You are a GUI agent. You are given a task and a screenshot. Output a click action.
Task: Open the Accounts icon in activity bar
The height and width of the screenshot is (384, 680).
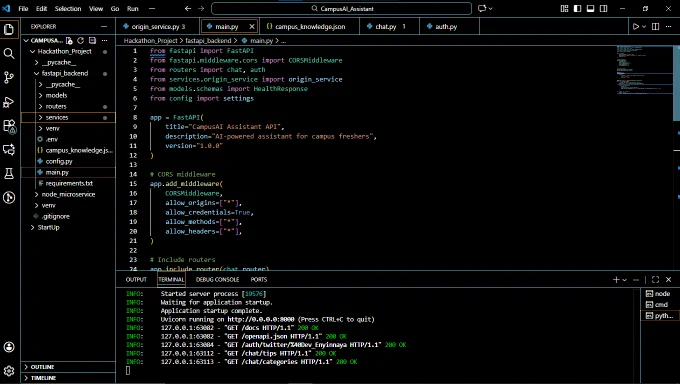point(9,347)
